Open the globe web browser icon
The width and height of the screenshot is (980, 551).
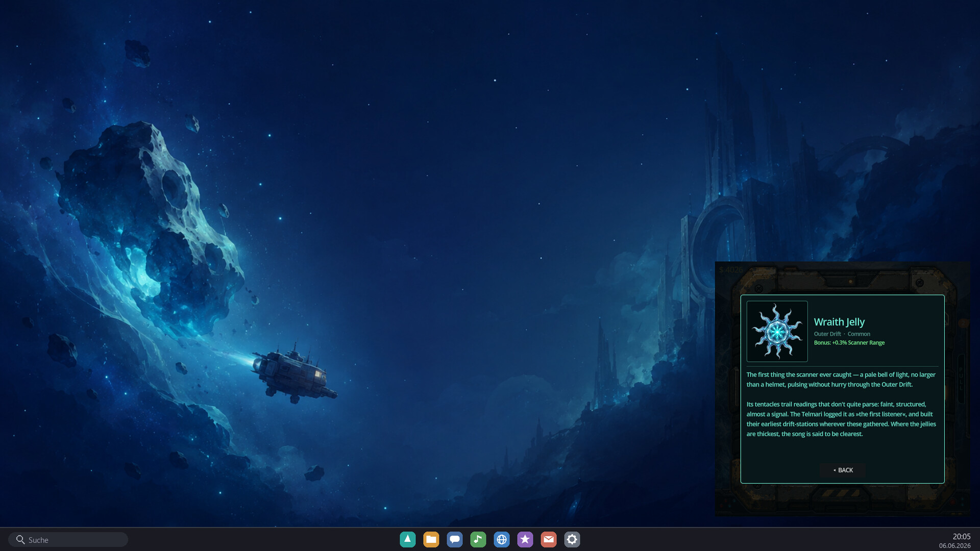(501, 539)
